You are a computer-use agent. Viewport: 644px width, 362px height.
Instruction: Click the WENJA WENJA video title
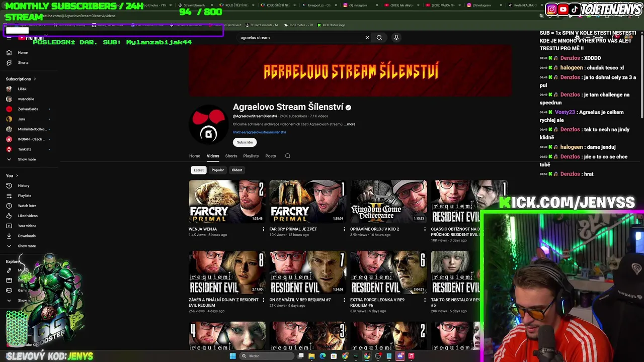click(203, 229)
